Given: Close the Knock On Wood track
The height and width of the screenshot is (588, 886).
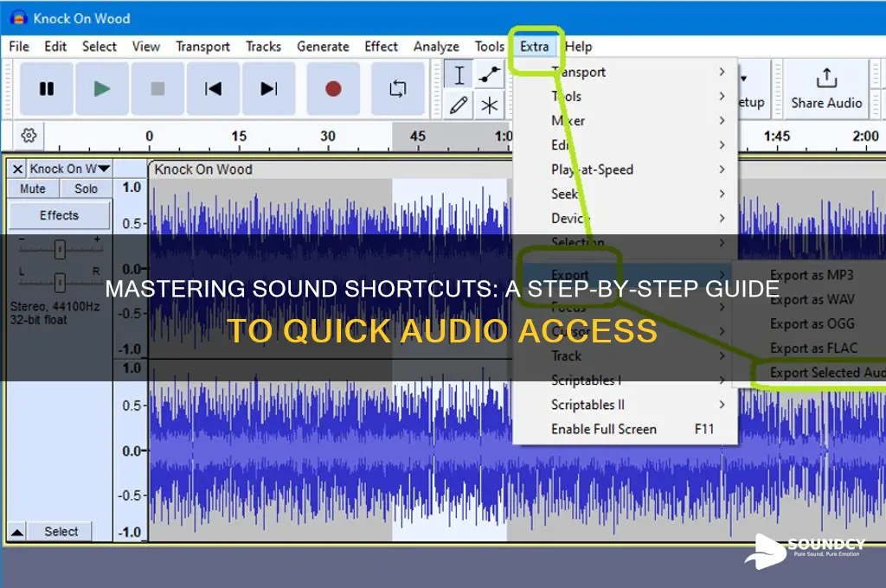Looking at the screenshot, I should point(17,169).
